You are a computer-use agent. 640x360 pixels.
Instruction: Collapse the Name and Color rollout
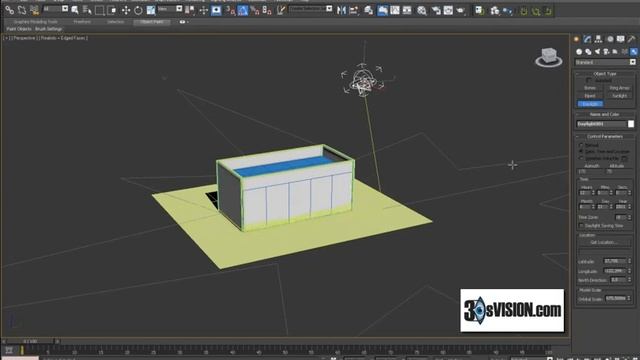(x=604, y=114)
